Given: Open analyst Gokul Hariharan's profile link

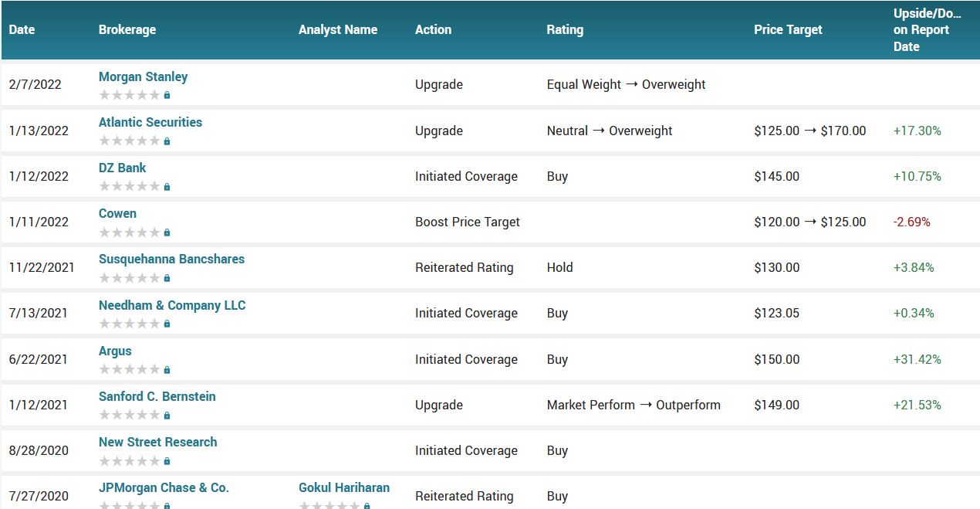Looking at the screenshot, I should (x=344, y=487).
